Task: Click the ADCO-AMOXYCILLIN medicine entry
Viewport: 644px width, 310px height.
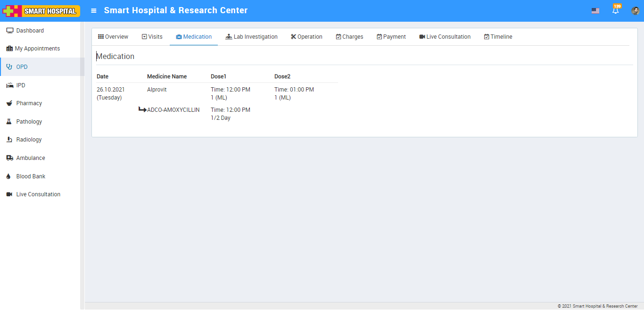Action: pos(173,110)
